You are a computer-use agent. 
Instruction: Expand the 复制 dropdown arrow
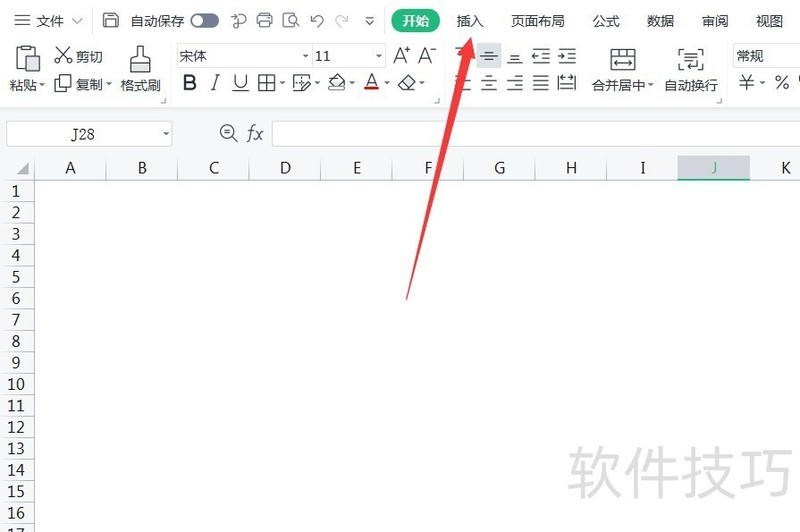click(109, 84)
